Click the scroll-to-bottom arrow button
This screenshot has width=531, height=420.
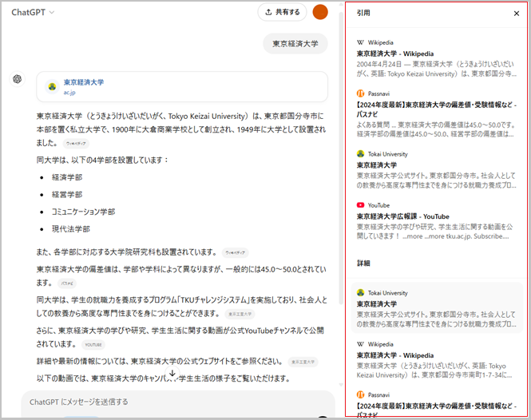[172, 373]
